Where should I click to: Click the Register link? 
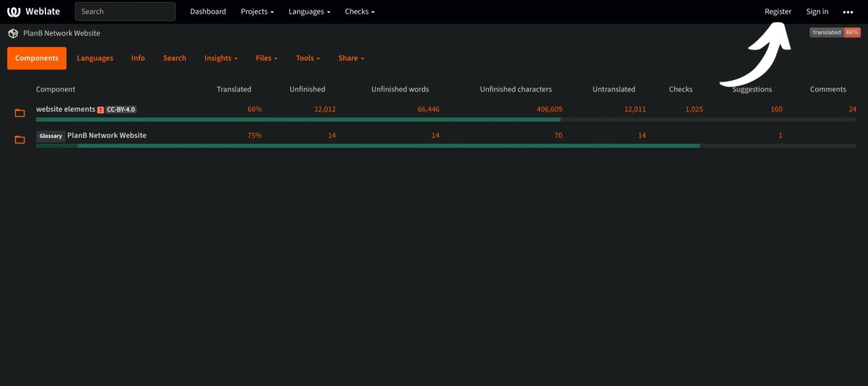tap(778, 12)
